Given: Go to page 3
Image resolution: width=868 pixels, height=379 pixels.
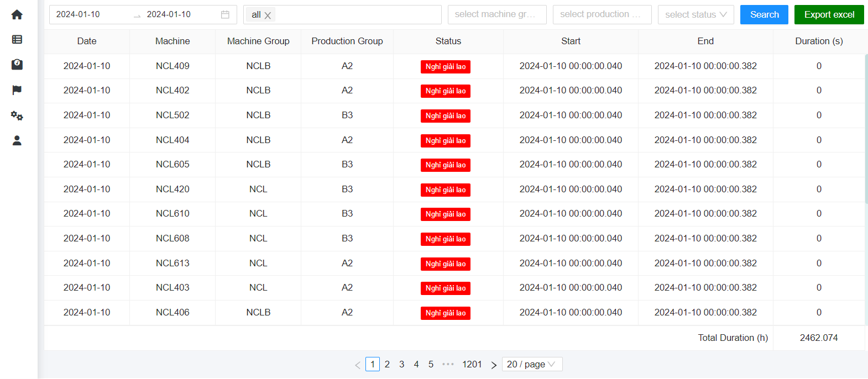Looking at the screenshot, I should pyautogui.click(x=402, y=364).
